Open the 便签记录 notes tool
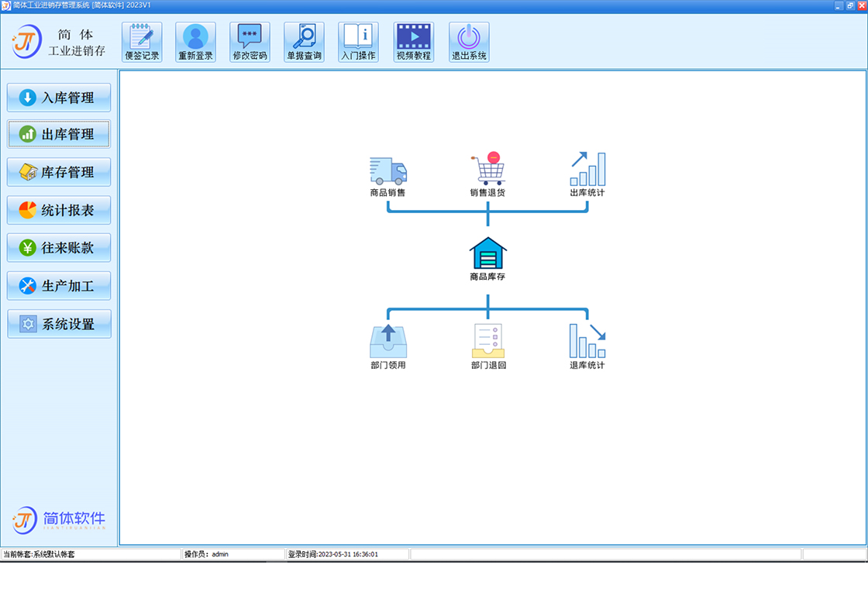Viewport: 868px width, 589px height. click(142, 42)
